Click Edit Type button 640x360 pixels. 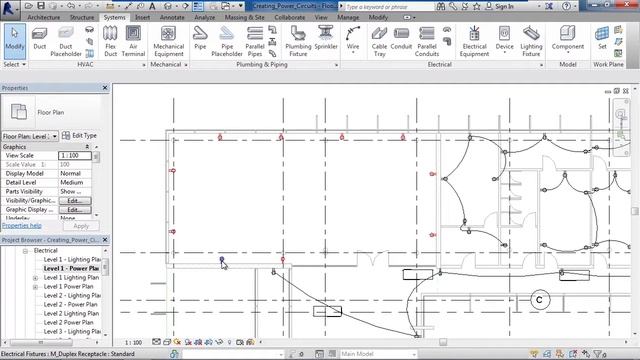(x=80, y=136)
